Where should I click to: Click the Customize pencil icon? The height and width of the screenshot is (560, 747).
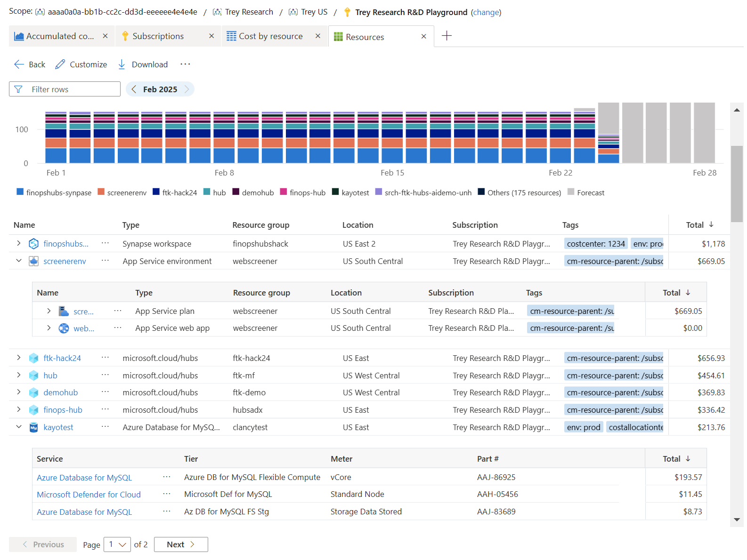60,64
